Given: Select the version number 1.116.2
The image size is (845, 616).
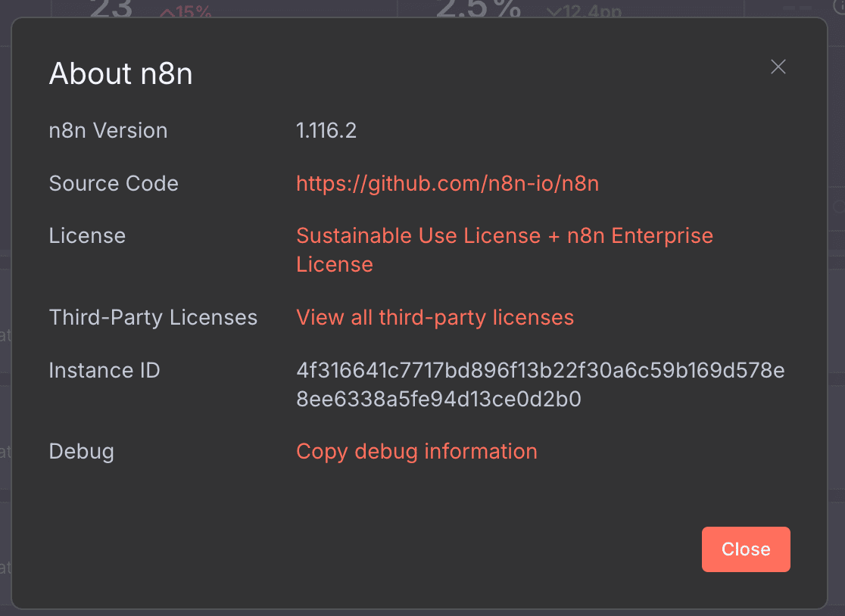Looking at the screenshot, I should 326,131.
